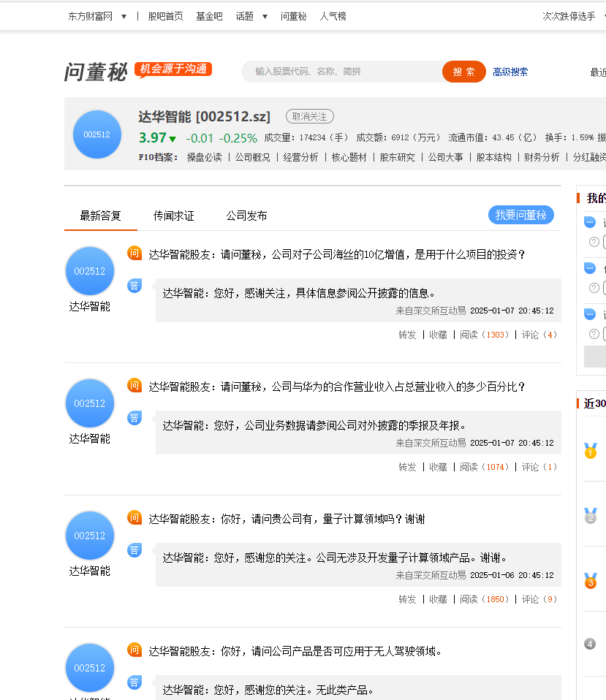Open 高级搜索 link

510,72
